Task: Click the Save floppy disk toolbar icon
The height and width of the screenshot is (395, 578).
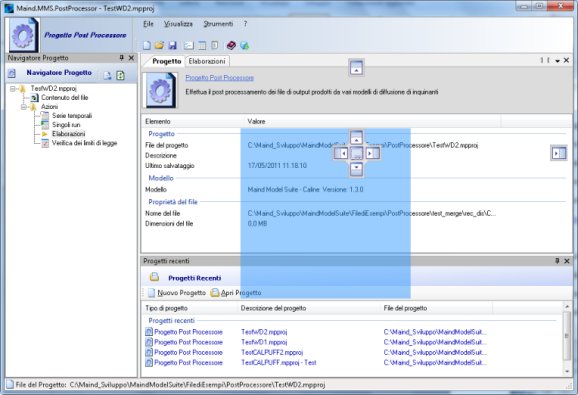Action: [173, 45]
